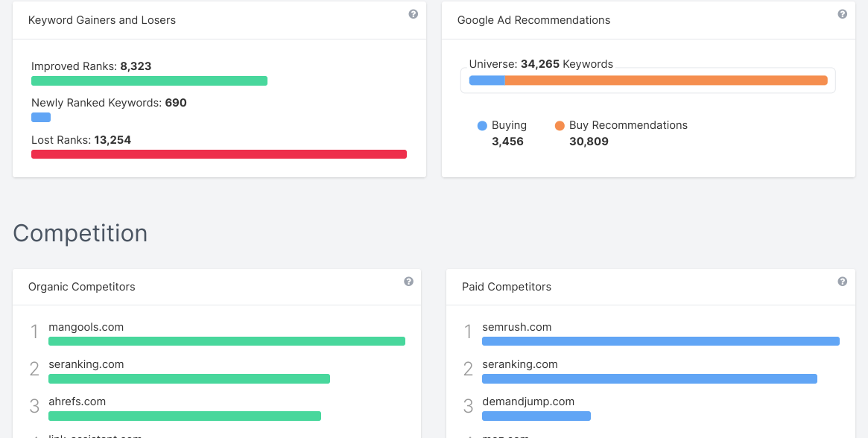Screen dimensions: 868x438
Task: Open help icon for Paid Competitors
Action: [842, 282]
